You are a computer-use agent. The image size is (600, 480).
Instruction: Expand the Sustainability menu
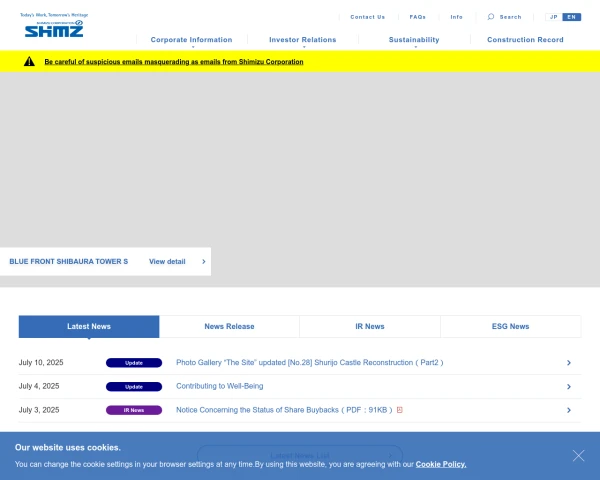coord(414,40)
